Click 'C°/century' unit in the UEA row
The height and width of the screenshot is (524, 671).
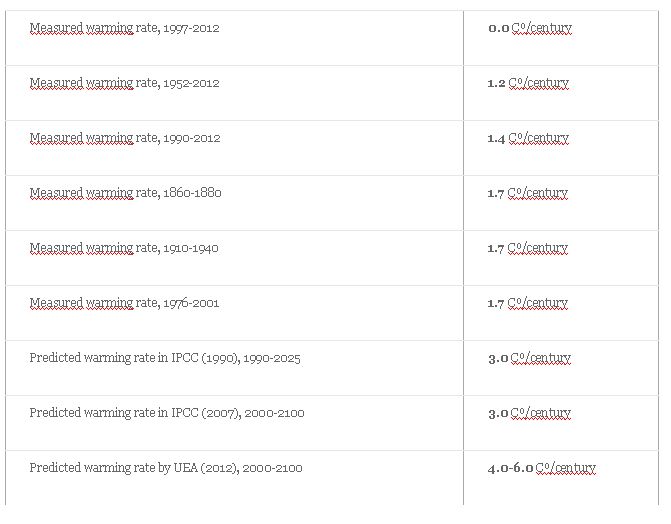[566, 468]
